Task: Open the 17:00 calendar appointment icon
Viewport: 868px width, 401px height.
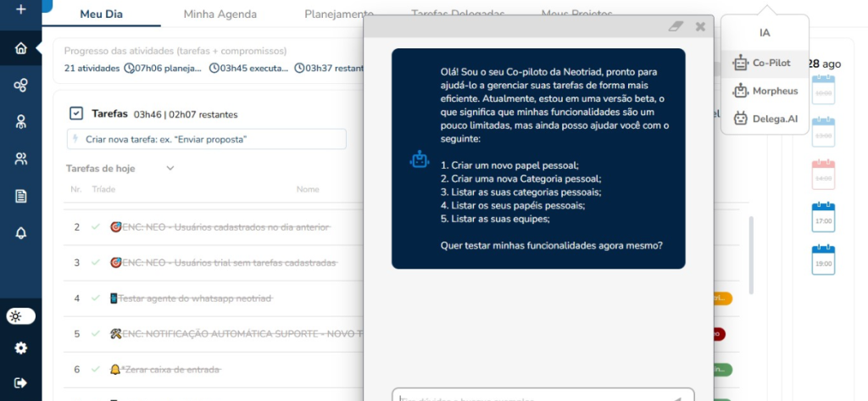Action: (823, 218)
